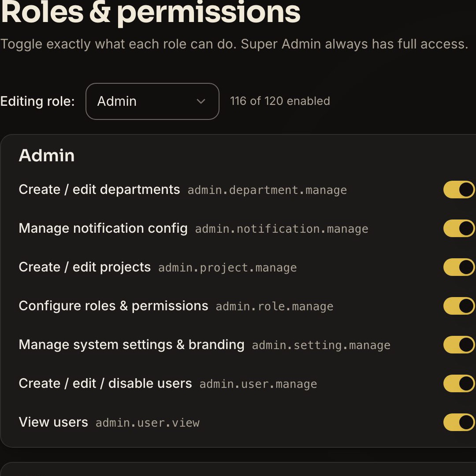Toggle off Create / edit departments permission
The image size is (476, 476).
(460, 190)
